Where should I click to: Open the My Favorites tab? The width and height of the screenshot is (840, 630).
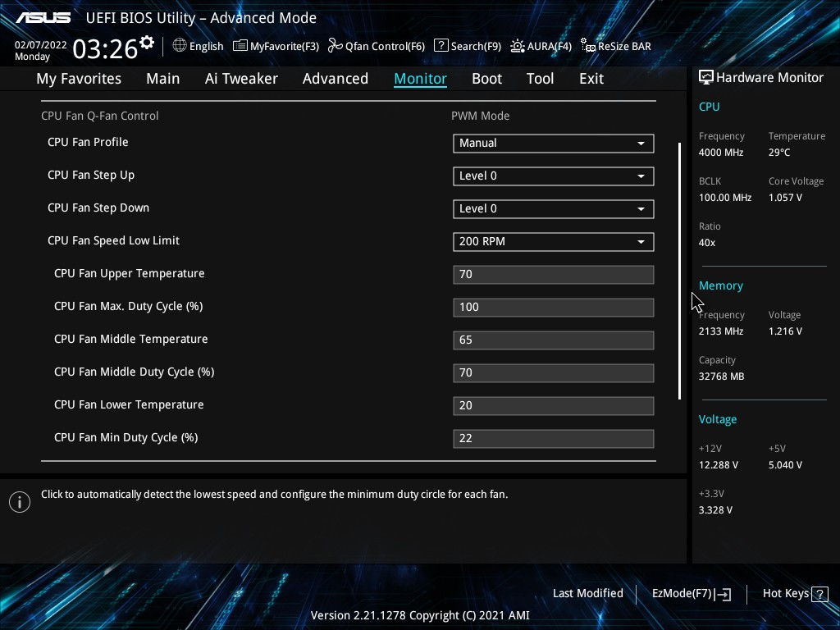tap(79, 79)
